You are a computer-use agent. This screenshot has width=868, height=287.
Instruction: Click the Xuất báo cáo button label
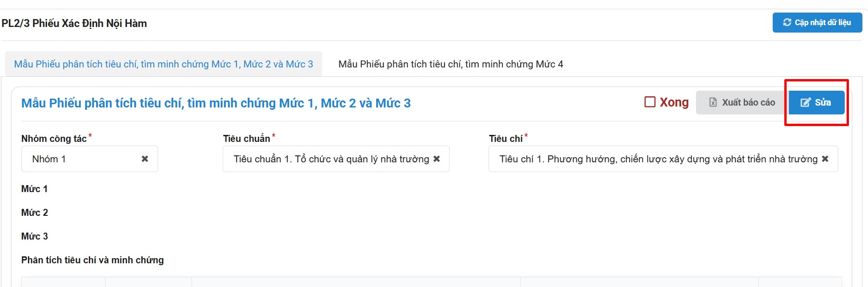[748, 102]
